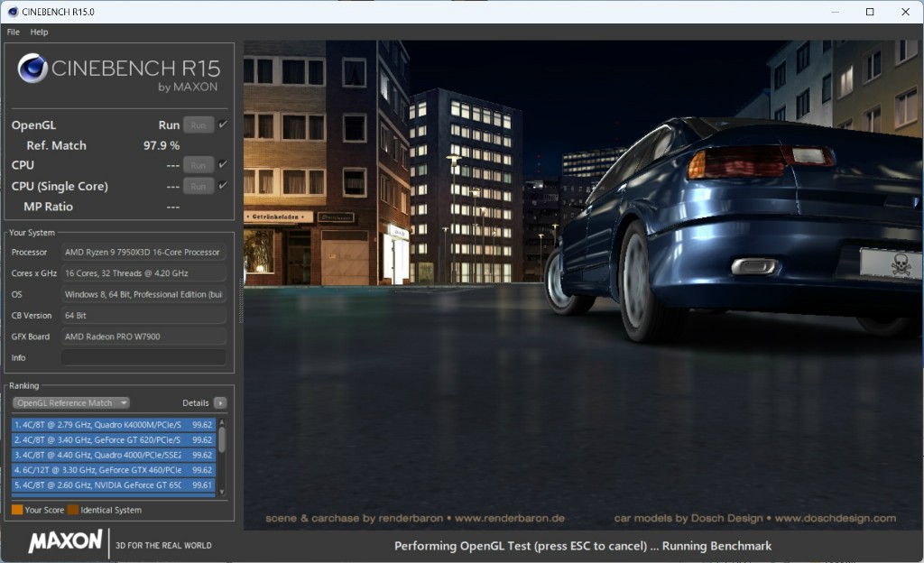Click the brown Identical System legend swatch

pyautogui.click(x=73, y=510)
